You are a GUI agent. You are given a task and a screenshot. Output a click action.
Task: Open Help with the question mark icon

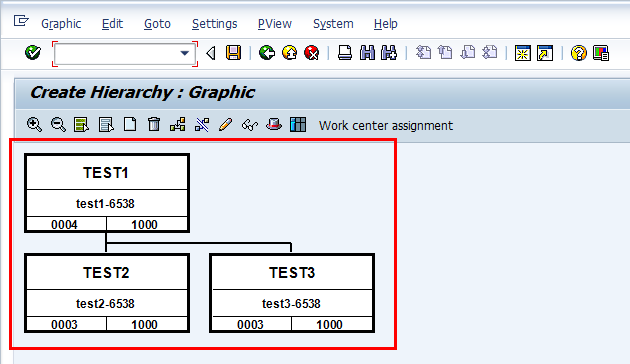click(x=579, y=53)
